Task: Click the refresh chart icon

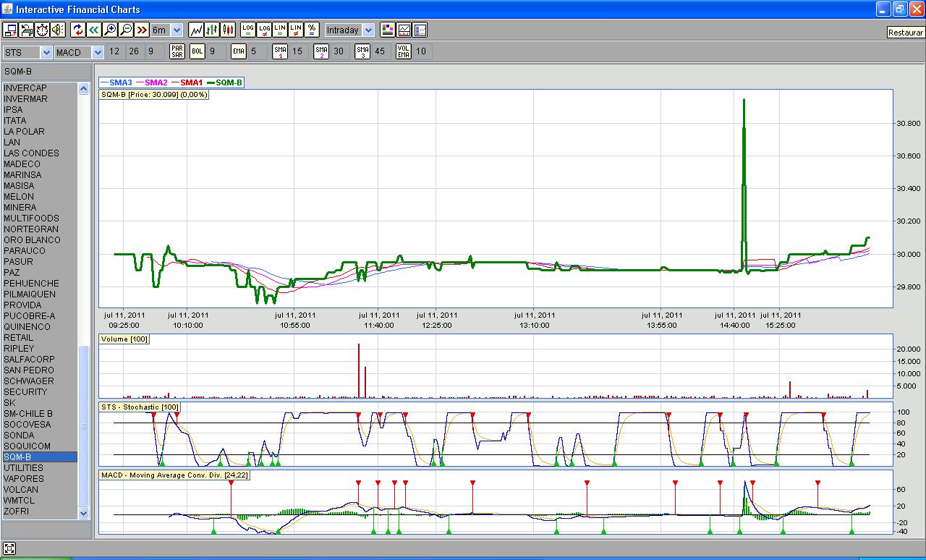Action: [77, 30]
